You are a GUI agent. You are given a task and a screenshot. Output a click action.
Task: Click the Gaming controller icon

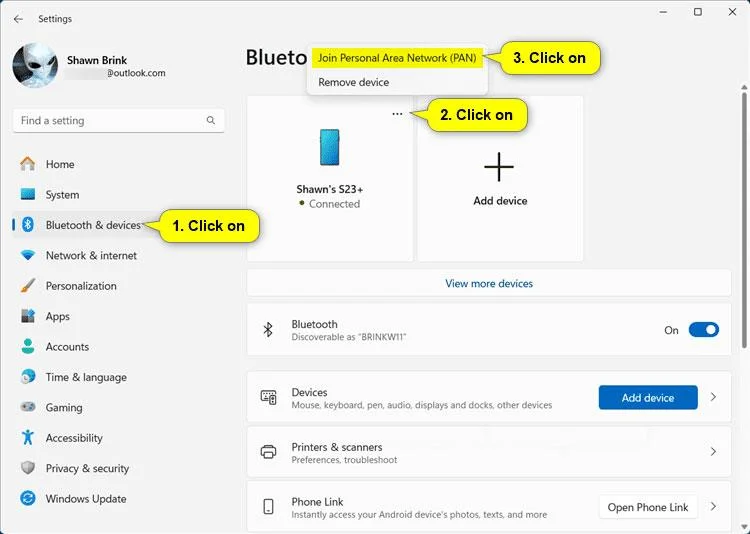[x=28, y=407]
